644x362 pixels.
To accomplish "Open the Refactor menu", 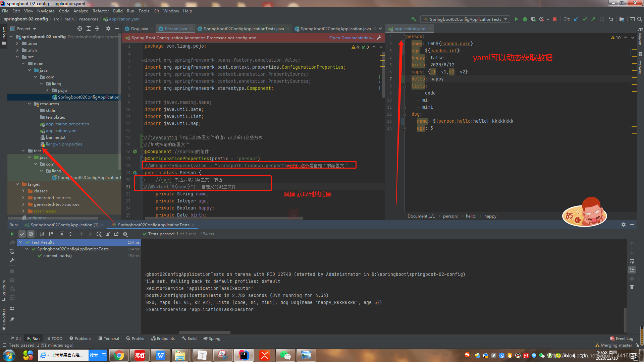I will [101, 11].
